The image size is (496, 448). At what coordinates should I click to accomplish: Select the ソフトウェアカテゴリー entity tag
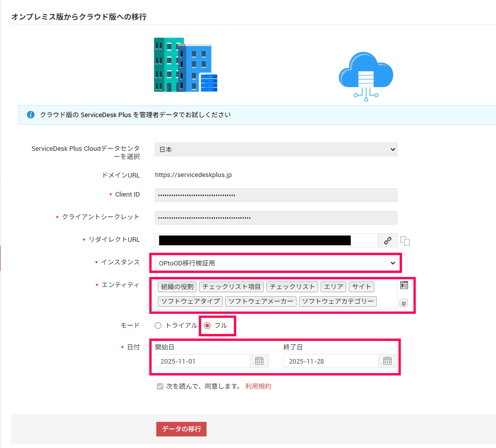point(338,301)
